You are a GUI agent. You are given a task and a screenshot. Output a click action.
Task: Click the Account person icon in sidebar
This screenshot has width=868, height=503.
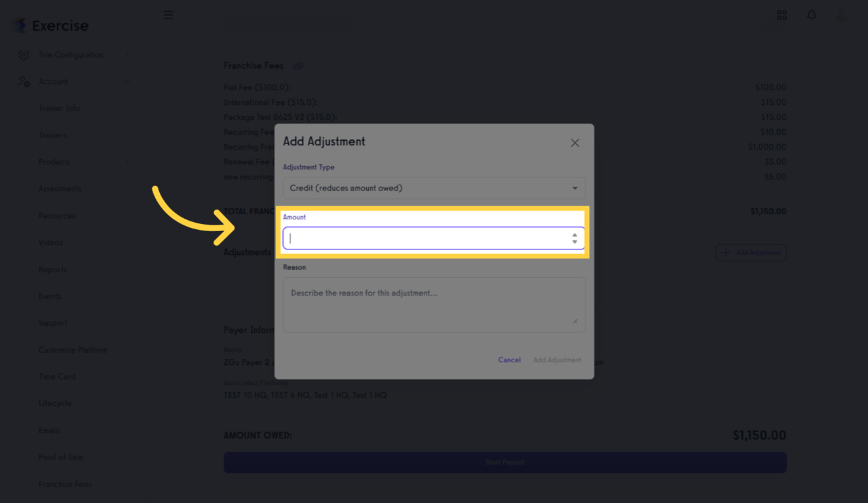[24, 81]
